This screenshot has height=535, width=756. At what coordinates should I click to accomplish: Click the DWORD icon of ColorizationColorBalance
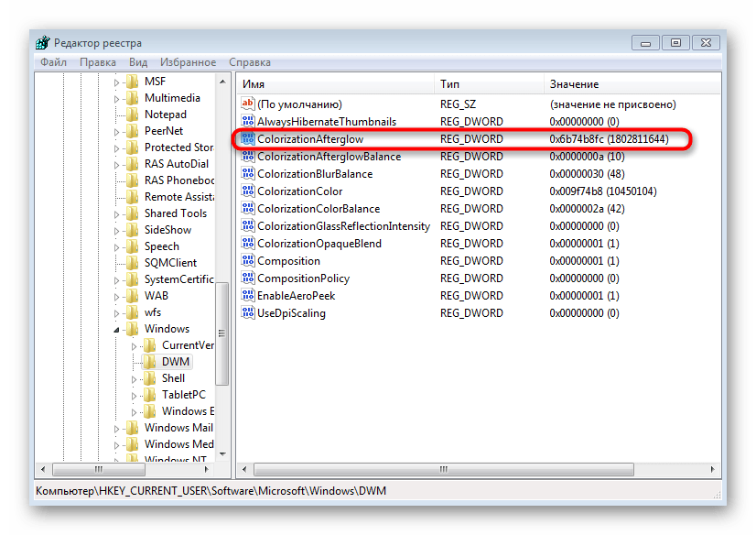click(248, 208)
